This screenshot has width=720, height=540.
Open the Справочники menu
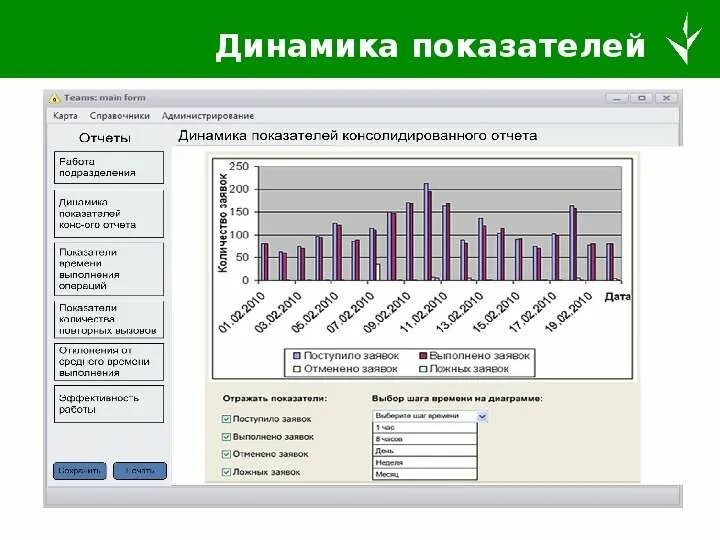point(120,116)
